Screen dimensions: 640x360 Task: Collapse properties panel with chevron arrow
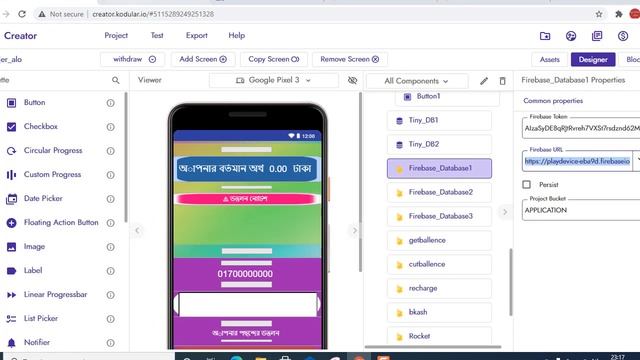(505, 212)
